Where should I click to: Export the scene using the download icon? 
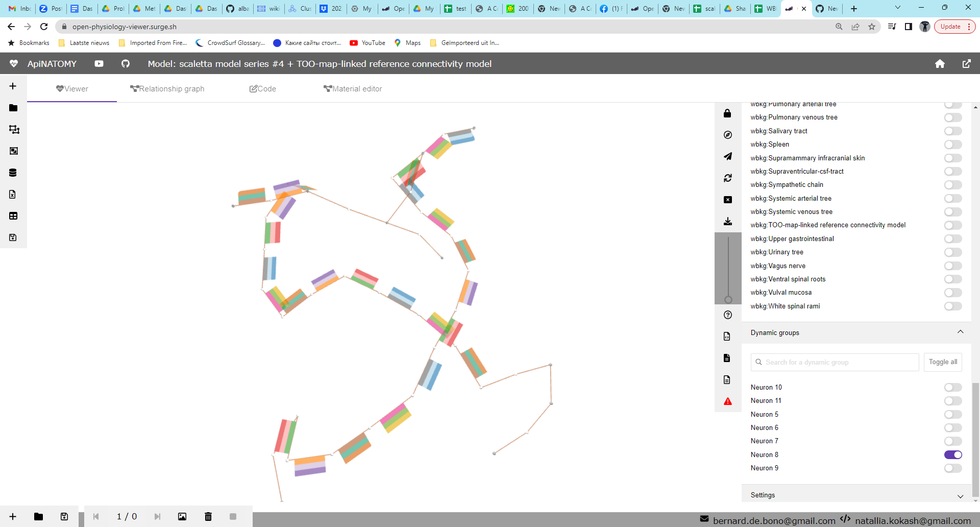click(728, 221)
